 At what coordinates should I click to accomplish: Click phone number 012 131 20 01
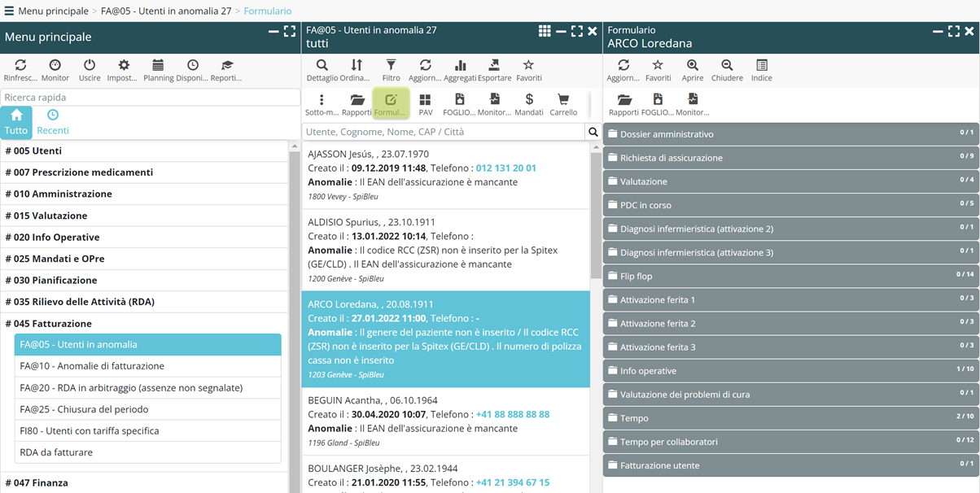pyautogui.click(x=505, y=168)
